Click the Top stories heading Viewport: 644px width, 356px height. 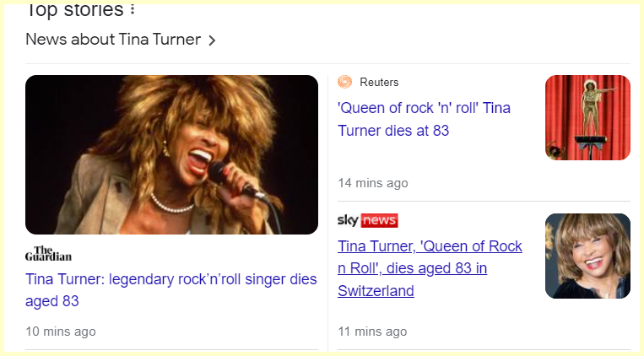(74, 10)
